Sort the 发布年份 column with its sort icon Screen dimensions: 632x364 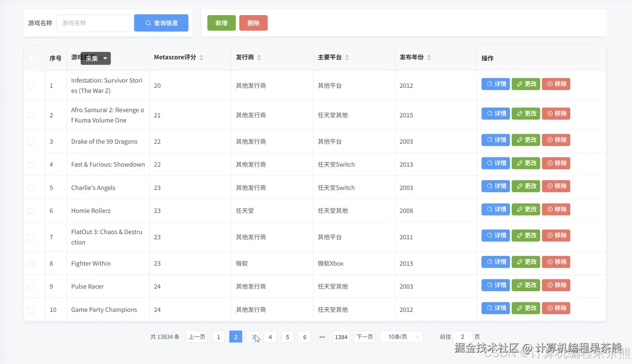coord(430,57)
